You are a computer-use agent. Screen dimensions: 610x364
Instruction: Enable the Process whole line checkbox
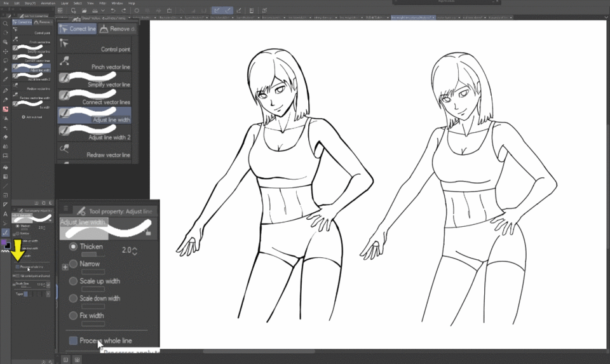(74, 341)
